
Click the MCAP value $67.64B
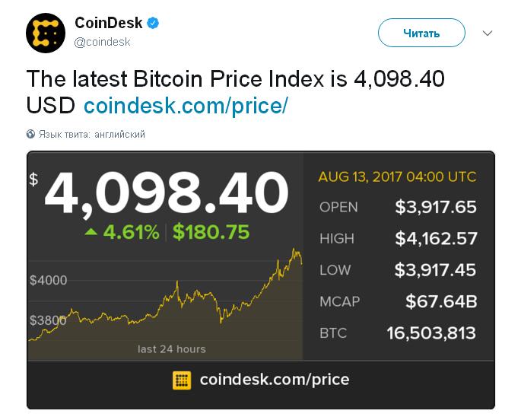(x=441, y=301)
